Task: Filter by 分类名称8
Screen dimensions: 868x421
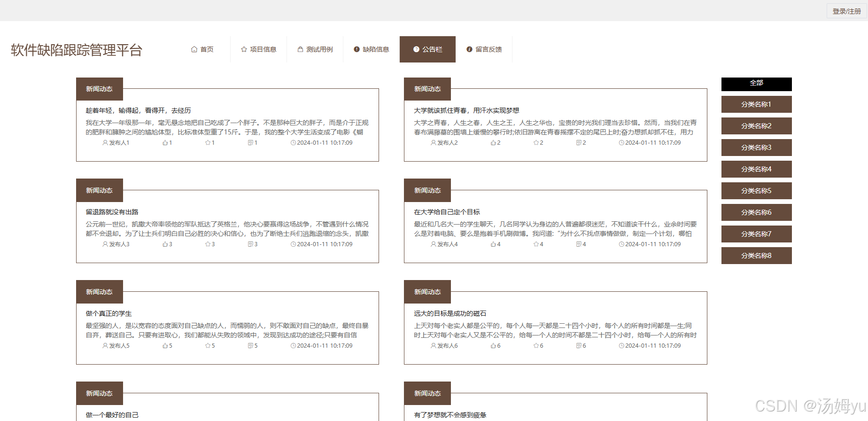Action: [757, 256]
